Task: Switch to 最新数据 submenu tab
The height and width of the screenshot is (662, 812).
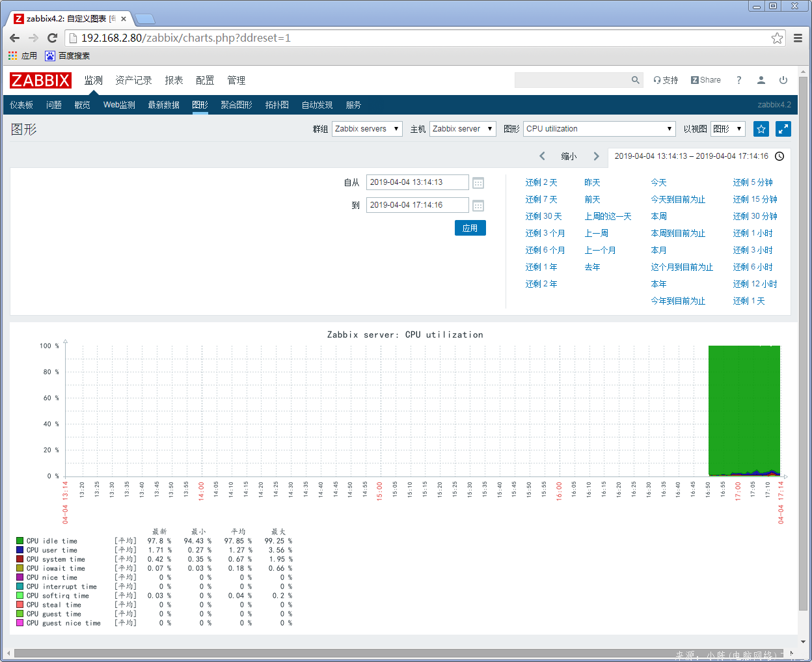Action: click(163, 105)
